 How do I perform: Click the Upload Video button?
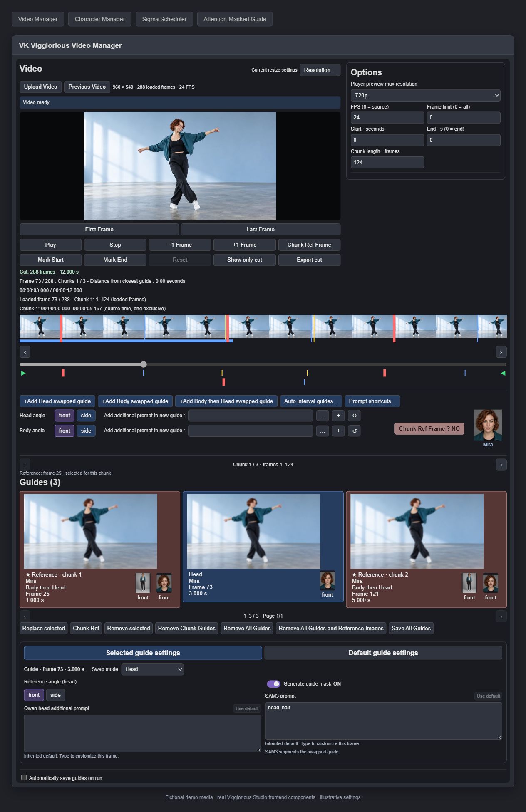(x=41, y=87)
